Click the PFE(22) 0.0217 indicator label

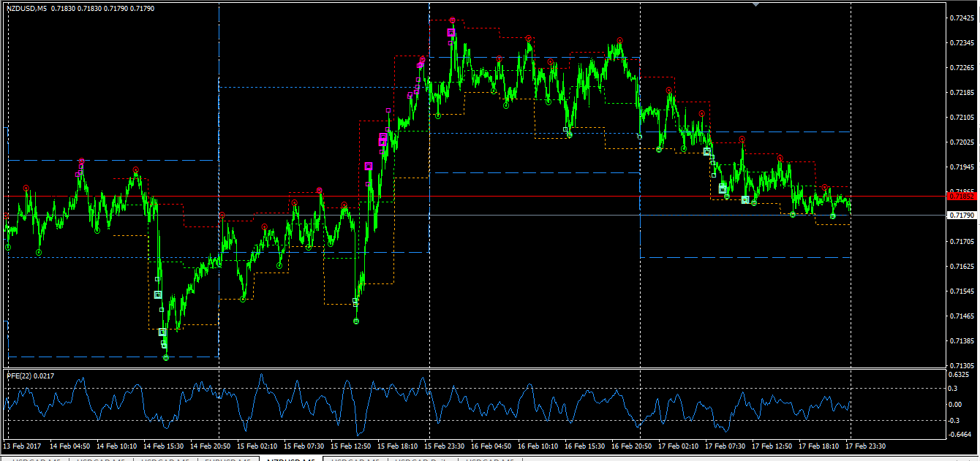[30, 376]
